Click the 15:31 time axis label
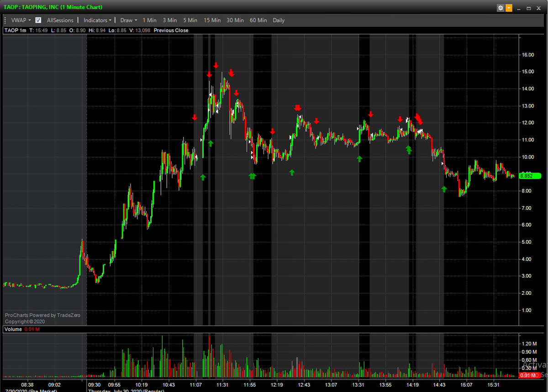This screenshot has width=548, height=392. click(494, 385)
